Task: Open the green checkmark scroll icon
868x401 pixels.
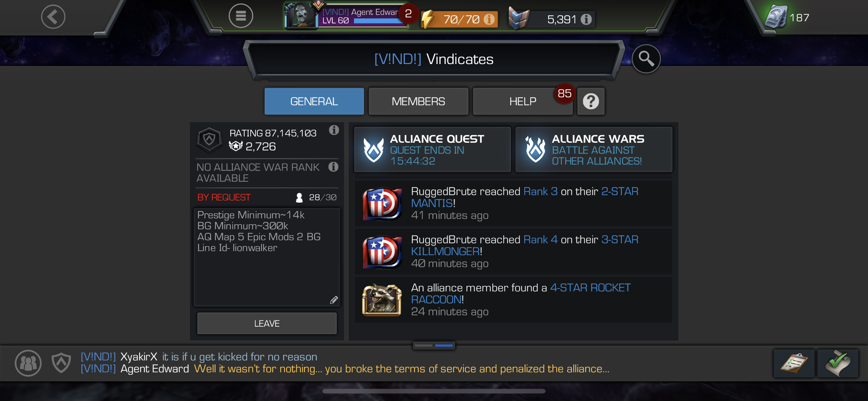Action: coord(838,363)
